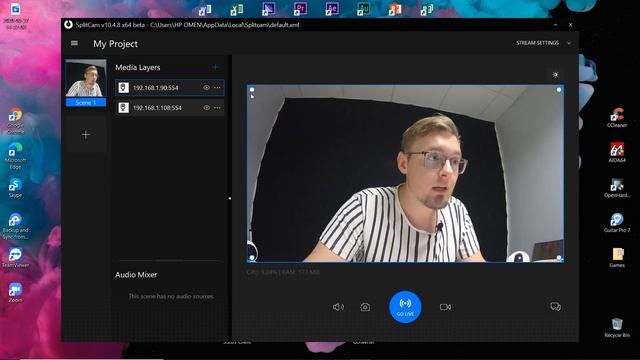The width and height of the screenshot is (640, 360).
Task: Select the 192.168.1.108:554 layer
Action: tap(169, 108)
